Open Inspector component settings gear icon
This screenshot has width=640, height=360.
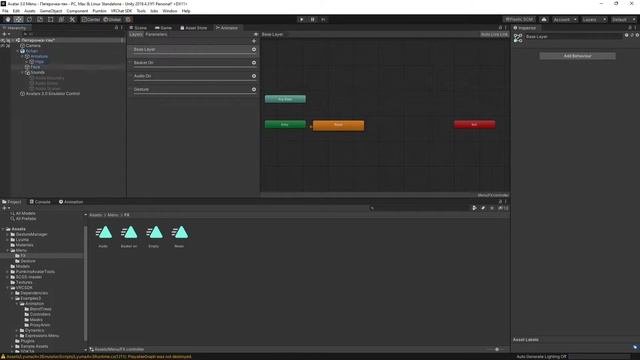[637, 36]
